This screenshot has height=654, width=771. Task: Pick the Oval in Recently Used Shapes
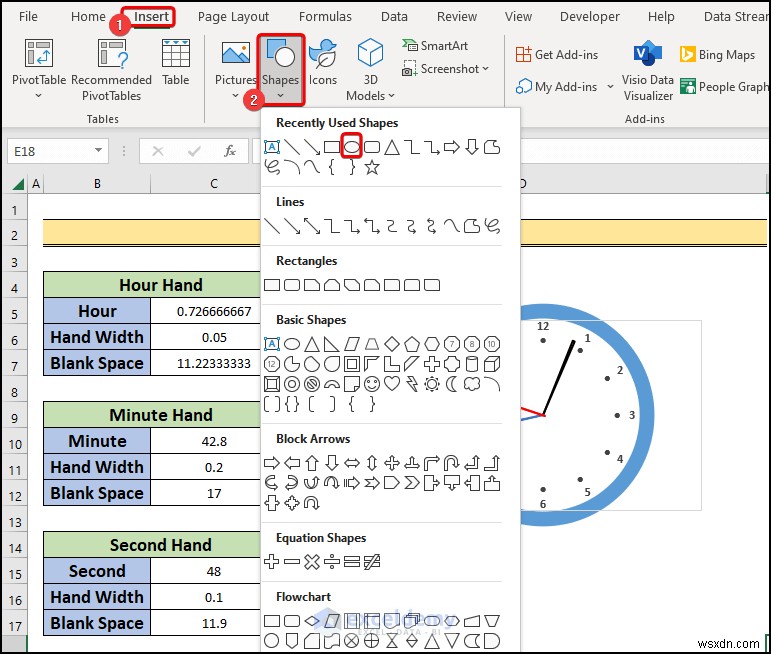pyautogui.click(x=352, y=147)
